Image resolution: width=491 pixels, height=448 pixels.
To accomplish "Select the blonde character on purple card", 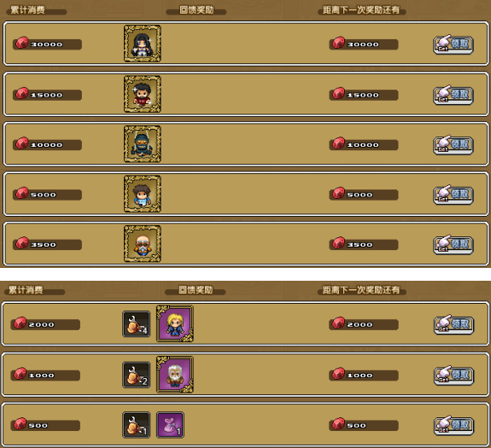I will pyautogui.click(x=175, y=323).
